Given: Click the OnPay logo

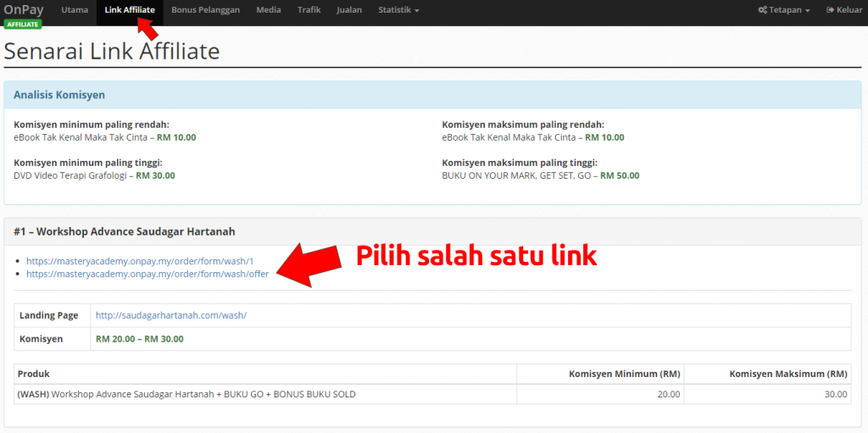Looking at the screenshot, I should click(23, 9).
